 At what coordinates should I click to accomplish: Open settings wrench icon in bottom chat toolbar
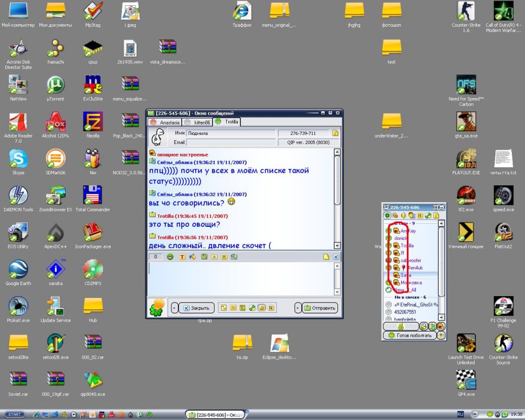(x=252, y=308)
